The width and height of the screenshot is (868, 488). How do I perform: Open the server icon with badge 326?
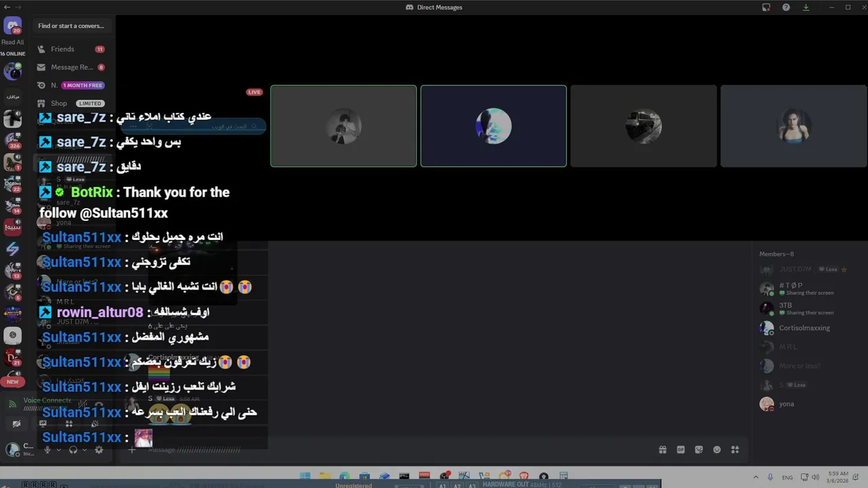point(12,140)
